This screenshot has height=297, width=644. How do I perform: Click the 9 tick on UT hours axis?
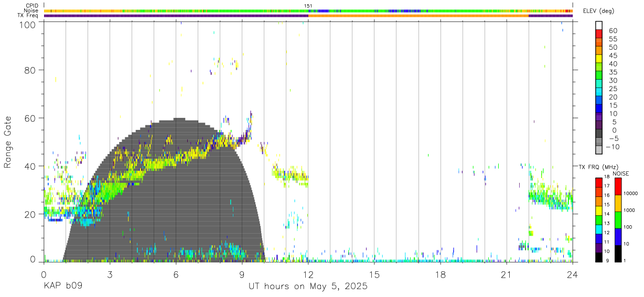[242, 274]
